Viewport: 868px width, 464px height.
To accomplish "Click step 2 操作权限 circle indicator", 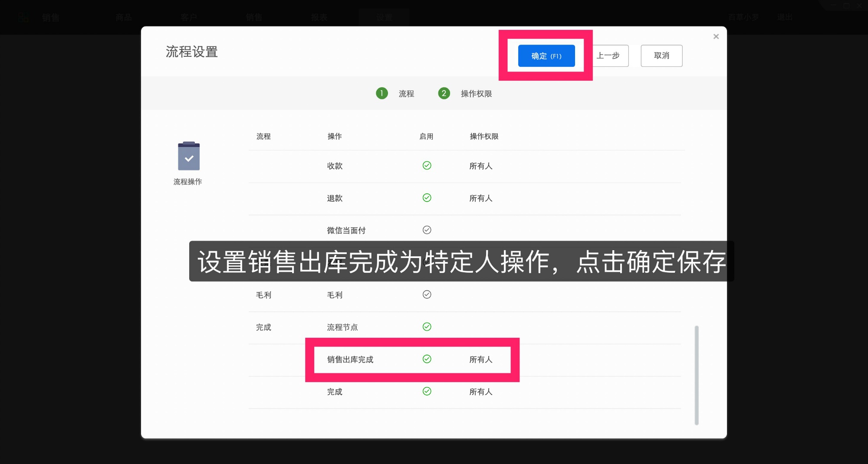I will (444, 93).
